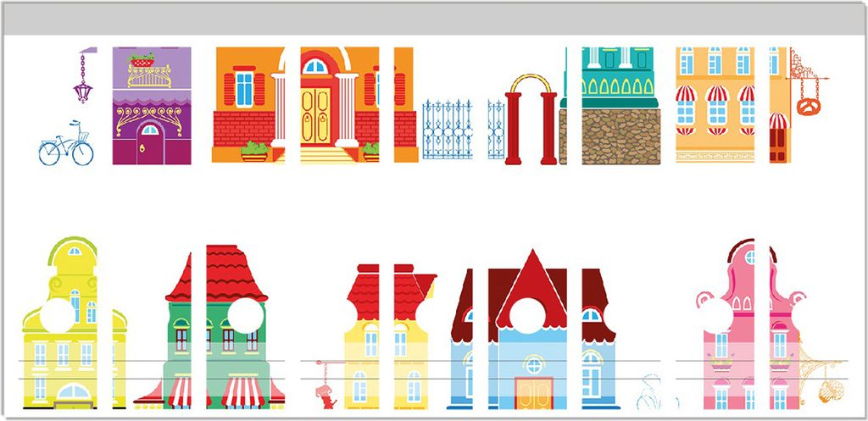Select the flower box on the purple balcony

click(x=142, y=60)
